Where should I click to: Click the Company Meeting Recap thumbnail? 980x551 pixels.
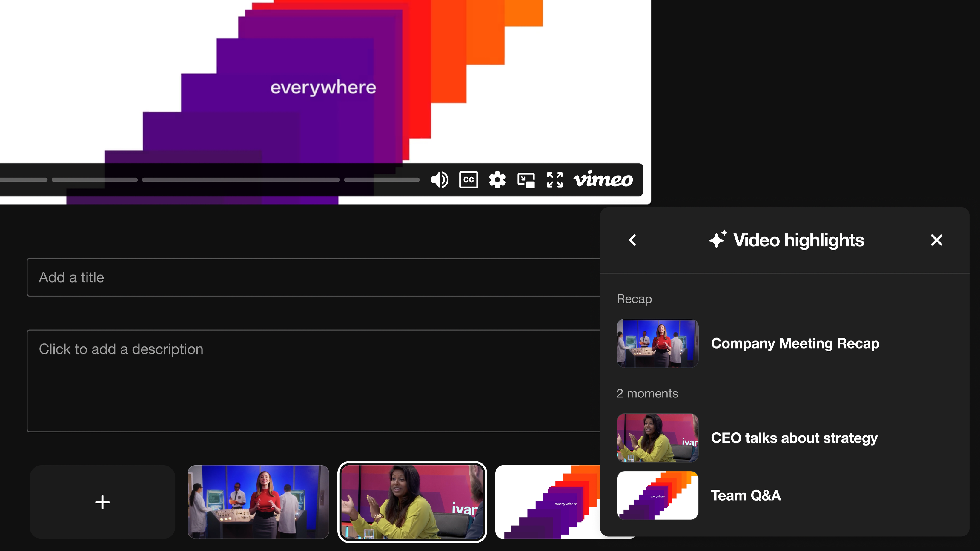[x=657, y=344]
